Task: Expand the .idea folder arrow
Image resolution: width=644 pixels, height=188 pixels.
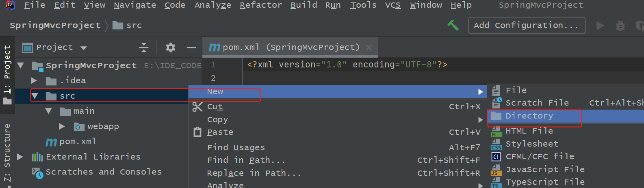Action: coord(34,81)
